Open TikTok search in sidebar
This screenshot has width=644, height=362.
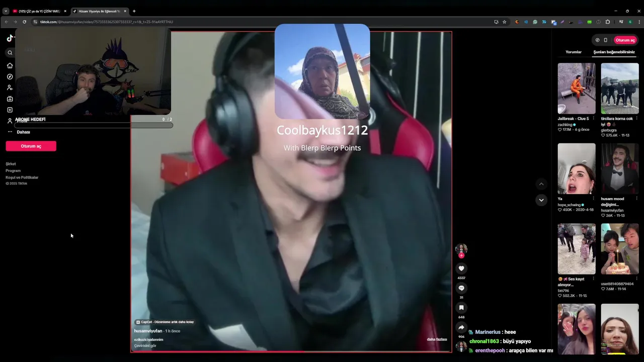click(x=10, y=52)
